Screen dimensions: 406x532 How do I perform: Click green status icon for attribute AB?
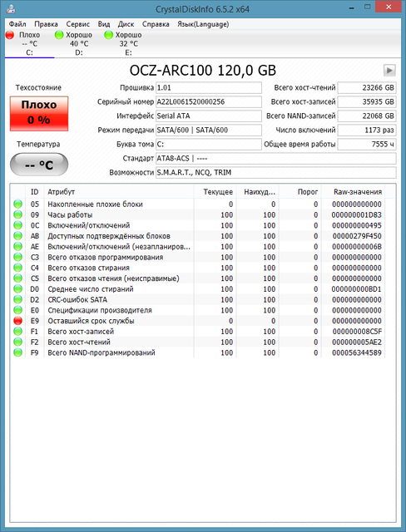tap(17, 236)
